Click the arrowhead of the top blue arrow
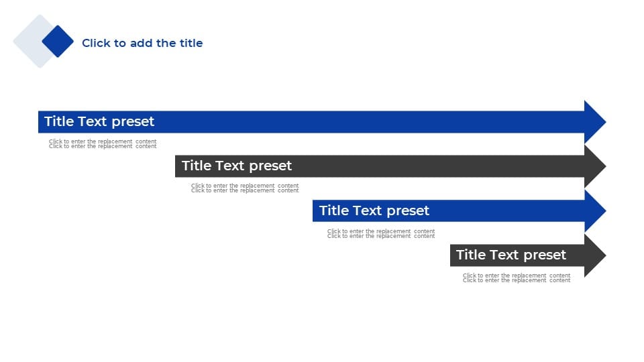The height and width of the screenshot is (362, 644). [x=595, y=122]
